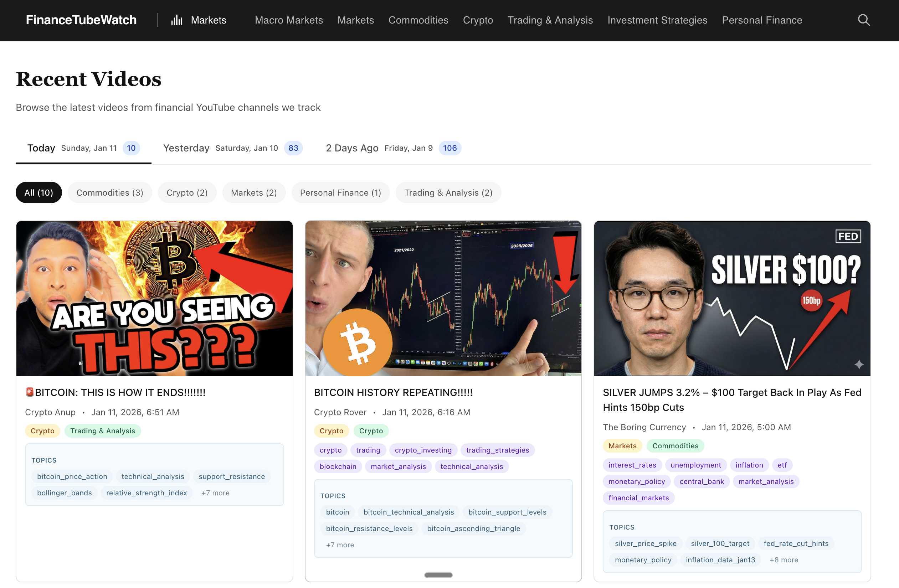The width and height of the screenshot is (899, 588).
Task: Click the bitcoin_price_action topic tag
Action: click(x=72, y=476)
